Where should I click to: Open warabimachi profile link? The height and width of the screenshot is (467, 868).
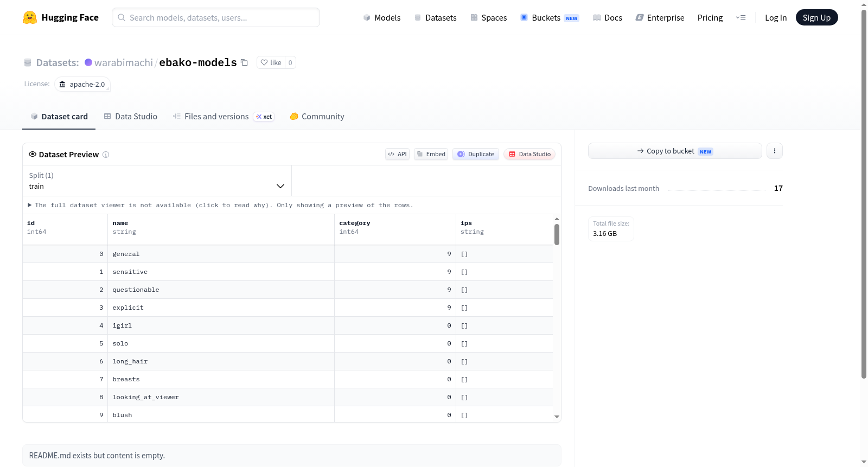pyautogui.click(x=124, y=62)
